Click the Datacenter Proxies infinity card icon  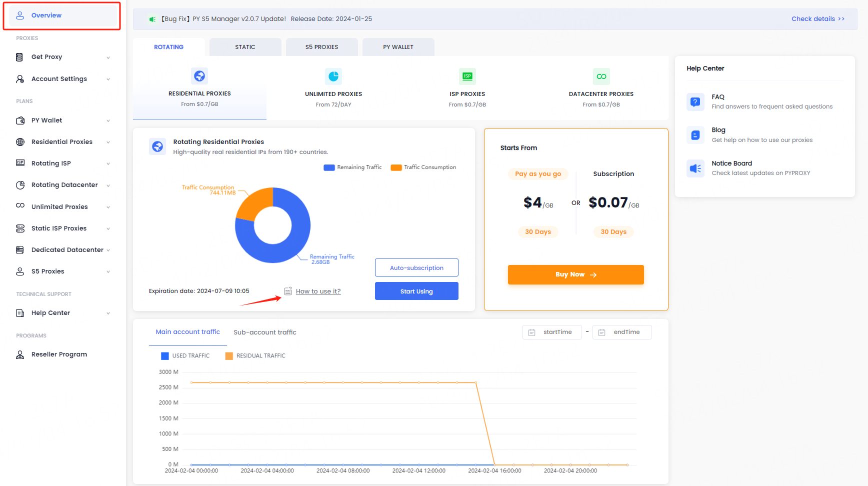tap(601, 76)
